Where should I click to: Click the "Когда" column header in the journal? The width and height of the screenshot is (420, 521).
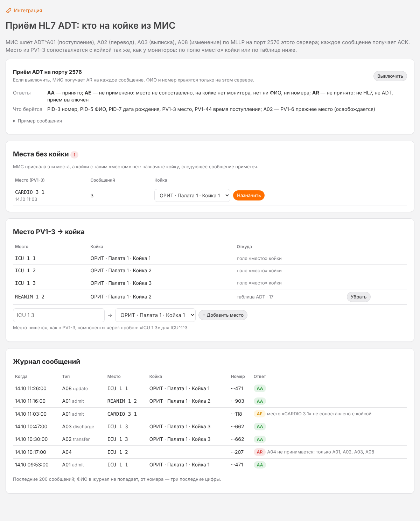(x=21, y=376)
